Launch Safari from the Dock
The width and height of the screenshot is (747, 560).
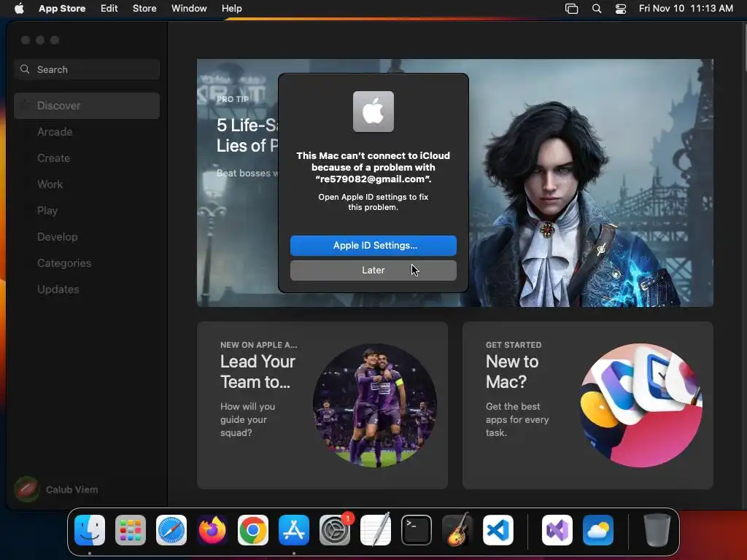tap(171, 530)
